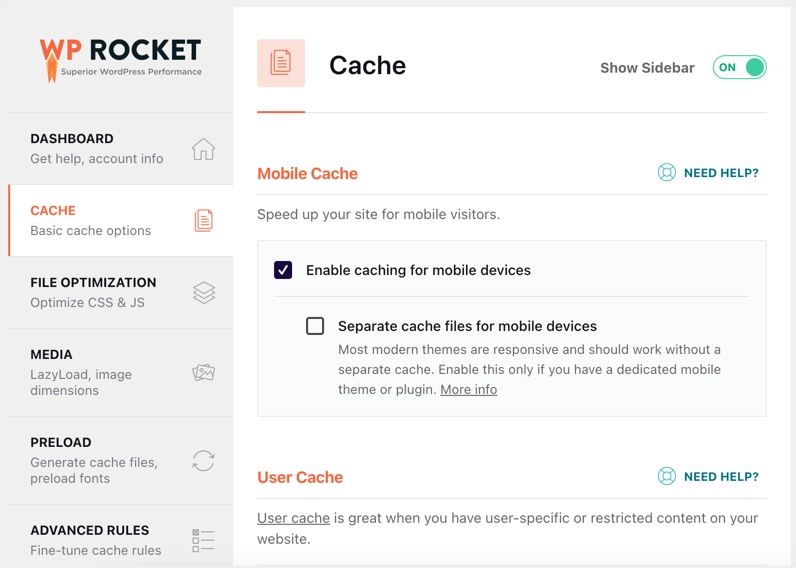
Task: Go to the File Optimization section
Action: coord(93,283)
